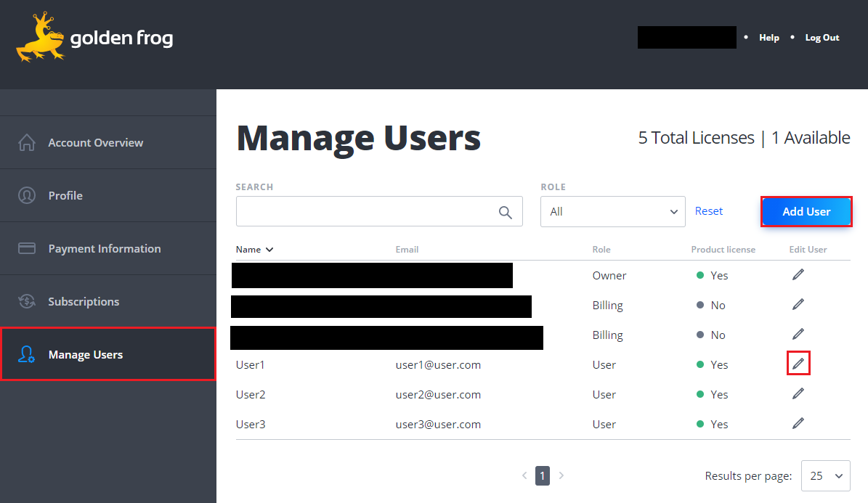Image resolution: width=868 pixels, height=503 pixels.
Task: Click the search magnifying glass icon
Action: click(x=506, y=211)
